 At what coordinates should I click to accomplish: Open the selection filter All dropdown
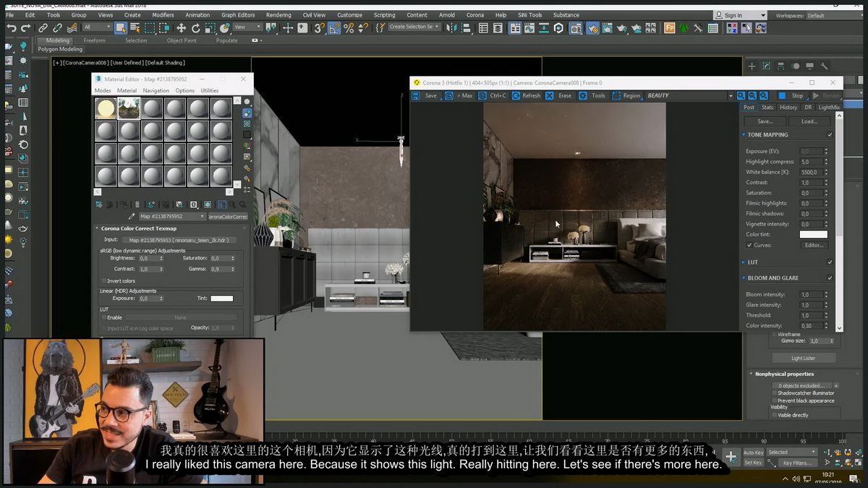pyautogui.click(x=96, y=27)
